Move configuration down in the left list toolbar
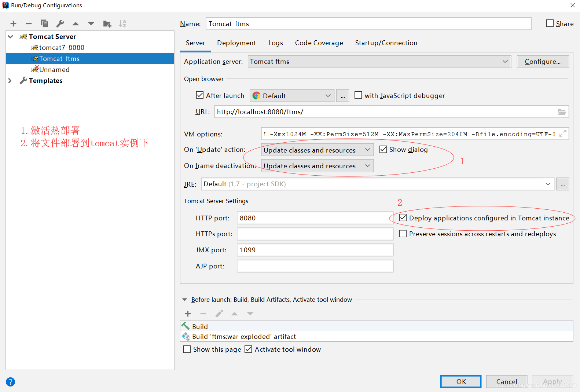The height and width of the screenshot is (392, 580). coord(91,24)
